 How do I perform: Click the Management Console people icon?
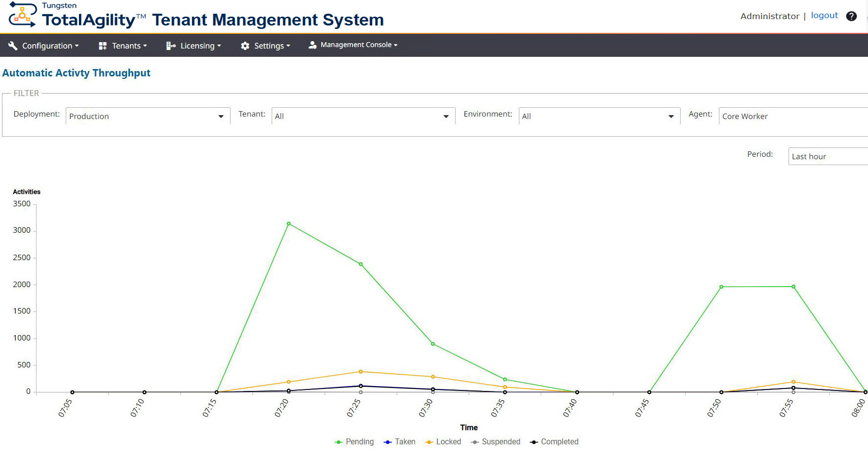click(312, 45)
